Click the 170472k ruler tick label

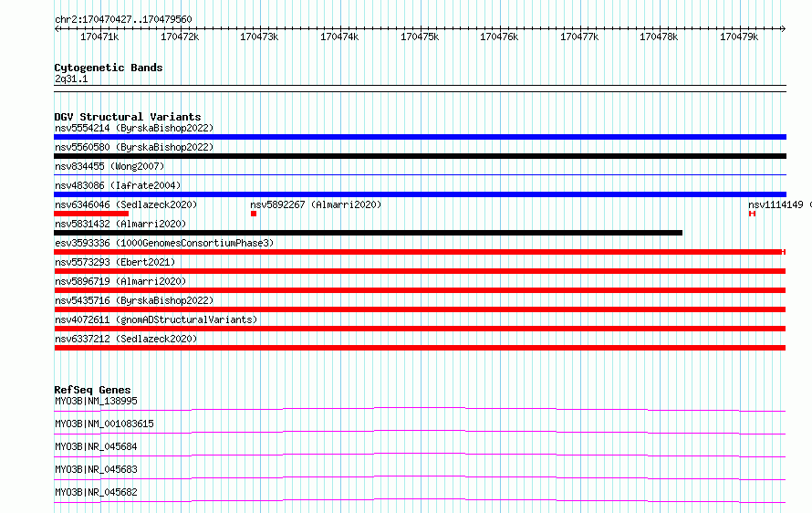point(180,37)
